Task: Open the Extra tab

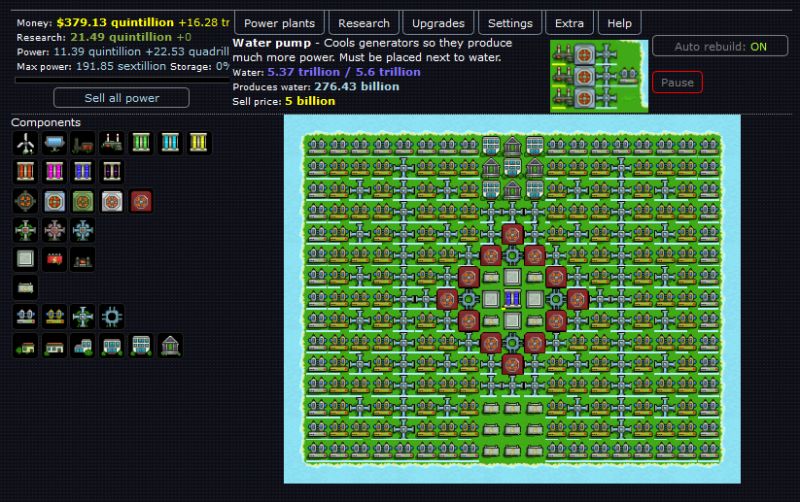Action: tap(569, 23)
